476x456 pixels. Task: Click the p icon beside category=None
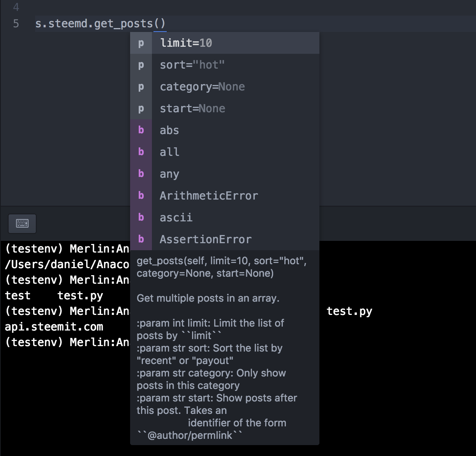tap(141, 87)
